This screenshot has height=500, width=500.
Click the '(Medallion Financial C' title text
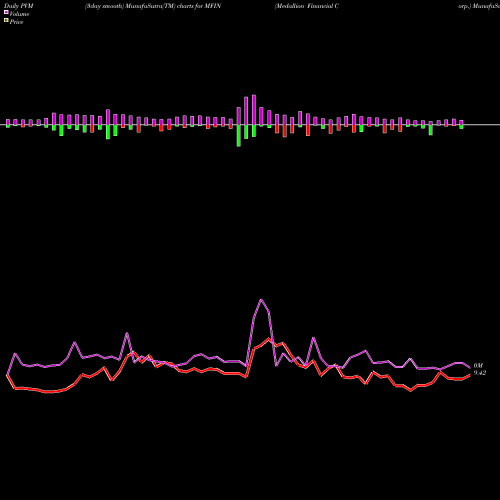tap(307, 6)
